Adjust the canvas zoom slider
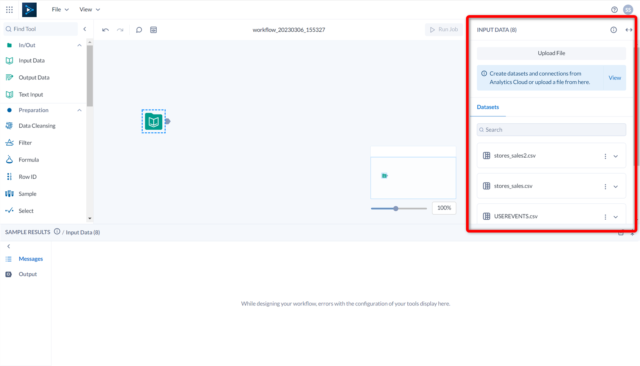The height and width of the screenshot is (366, 640). point(396,209)
